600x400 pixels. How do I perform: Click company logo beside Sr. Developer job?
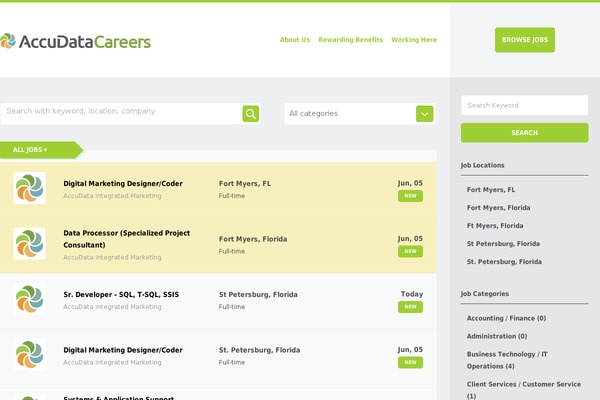(29, 299)
